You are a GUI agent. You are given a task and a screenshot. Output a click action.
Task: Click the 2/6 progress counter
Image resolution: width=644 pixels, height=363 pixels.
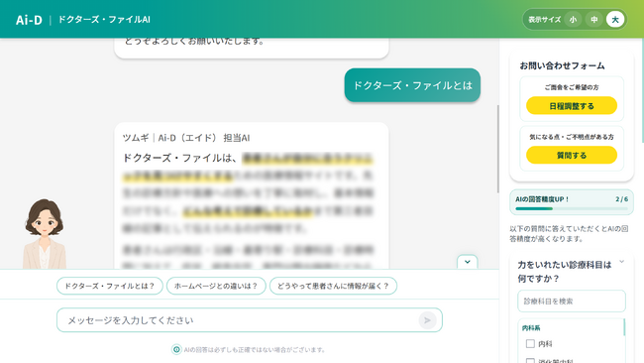coord(622,199)
